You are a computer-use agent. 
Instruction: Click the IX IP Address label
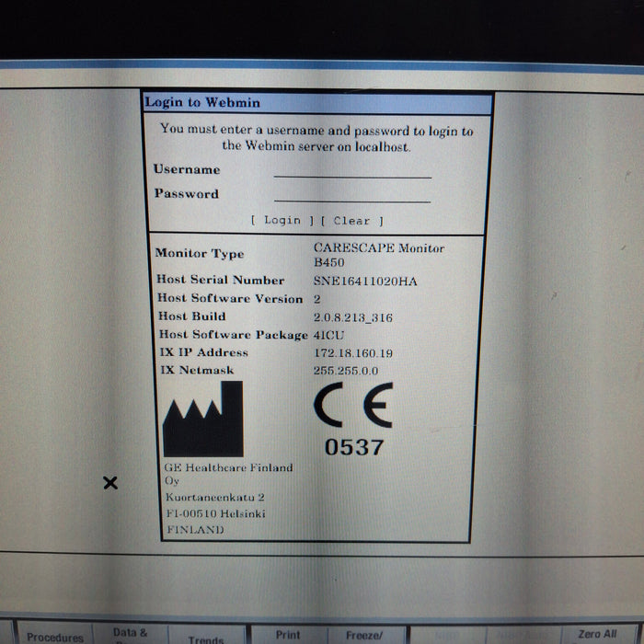203,352
